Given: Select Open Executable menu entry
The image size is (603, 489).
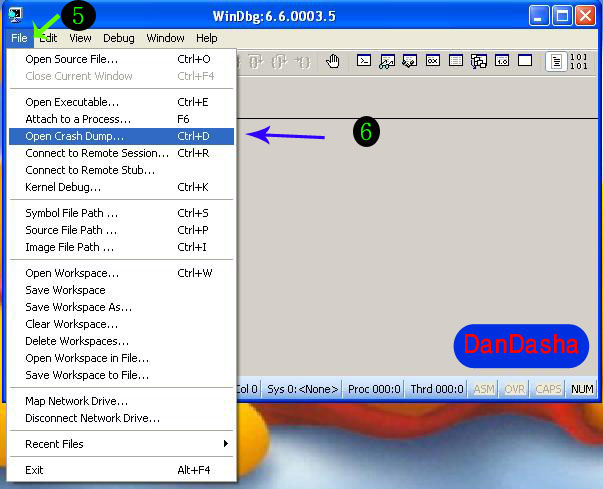Looking at the screenshot, I should click(x=121, y=102).
